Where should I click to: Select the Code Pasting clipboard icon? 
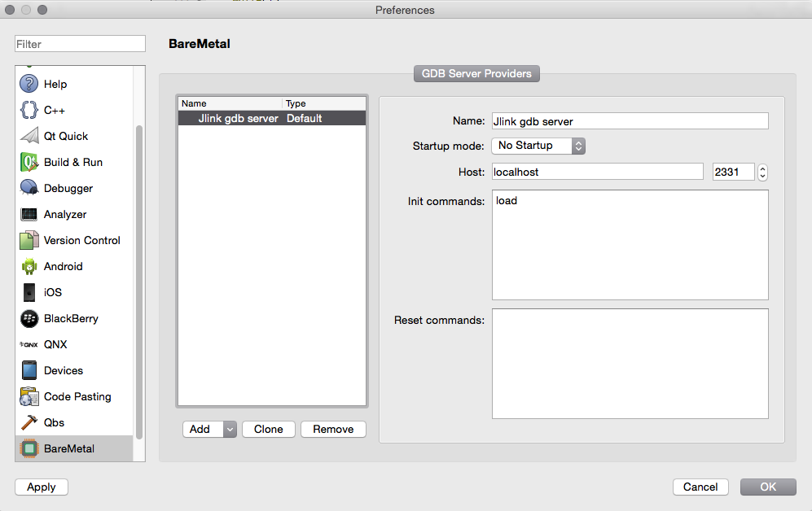29,396
